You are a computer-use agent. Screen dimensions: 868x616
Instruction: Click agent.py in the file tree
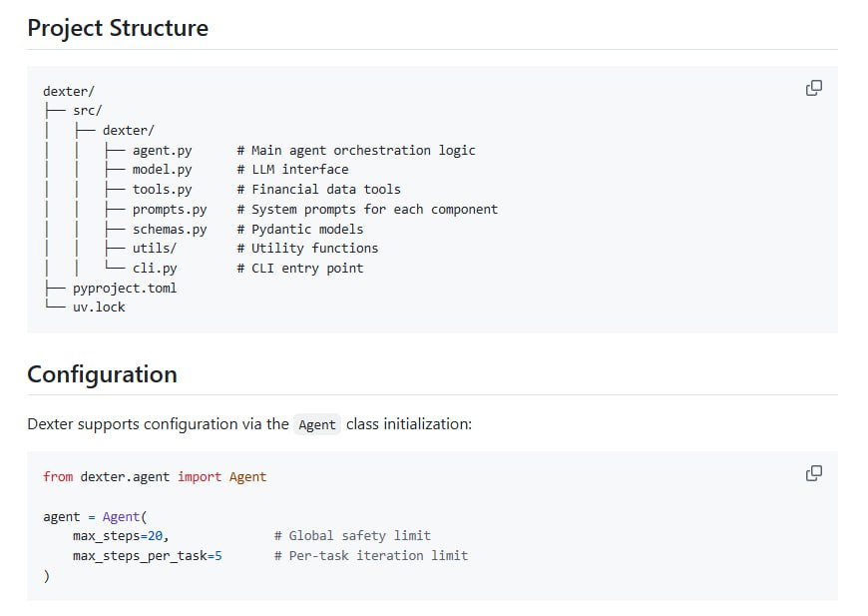point(162,151)
